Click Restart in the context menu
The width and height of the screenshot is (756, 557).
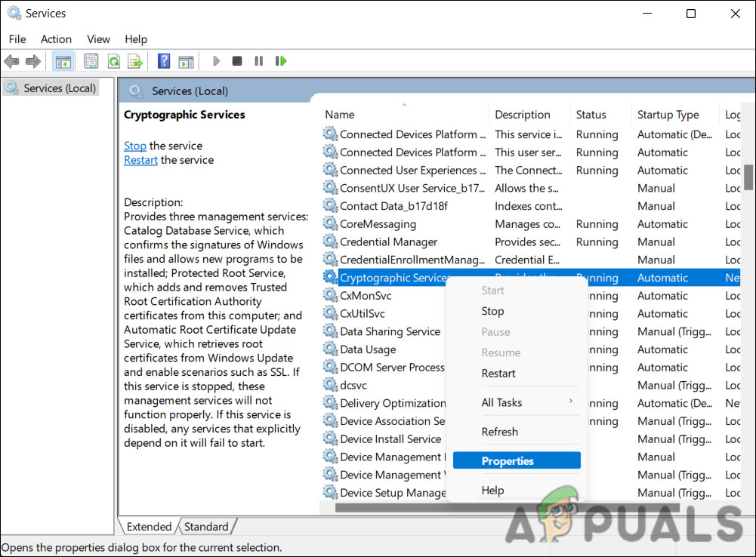click(498, 373)
